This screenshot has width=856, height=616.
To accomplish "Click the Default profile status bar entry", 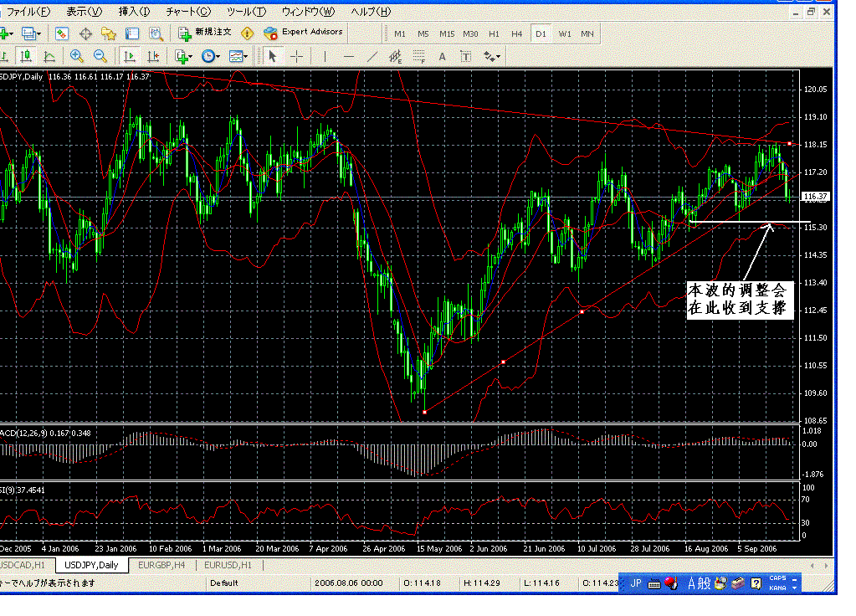I will 223,583.
